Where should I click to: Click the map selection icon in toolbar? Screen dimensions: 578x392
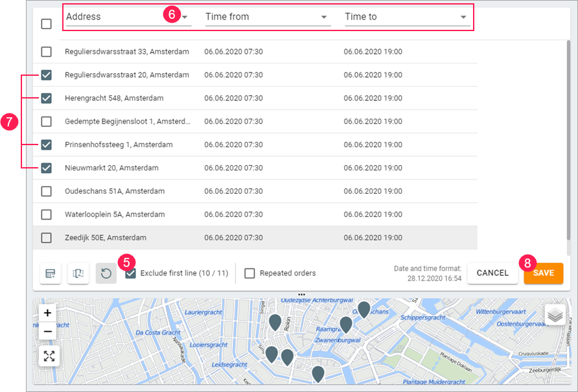pyautogui.click(x=78, y=273)
